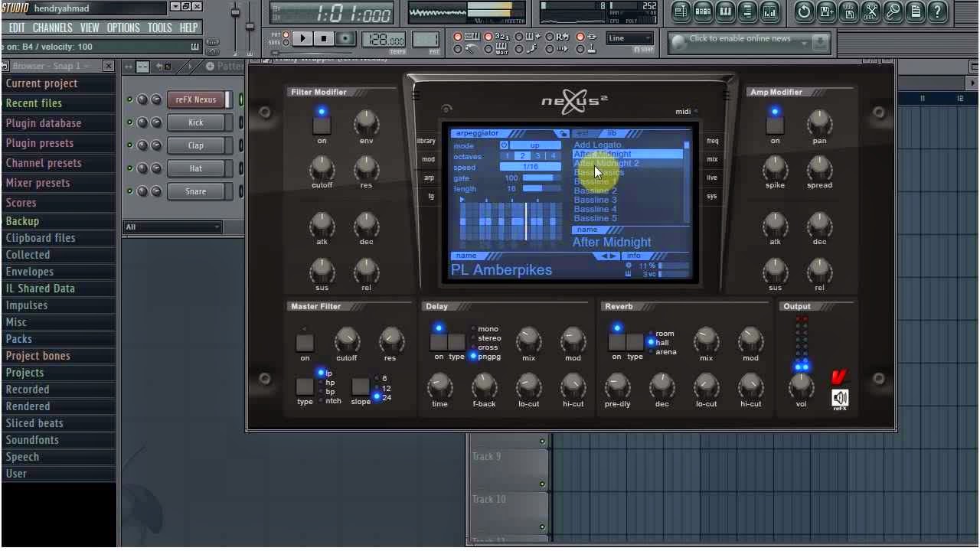
Task: Open the project info microphone icon
Action: click(893, 11)
